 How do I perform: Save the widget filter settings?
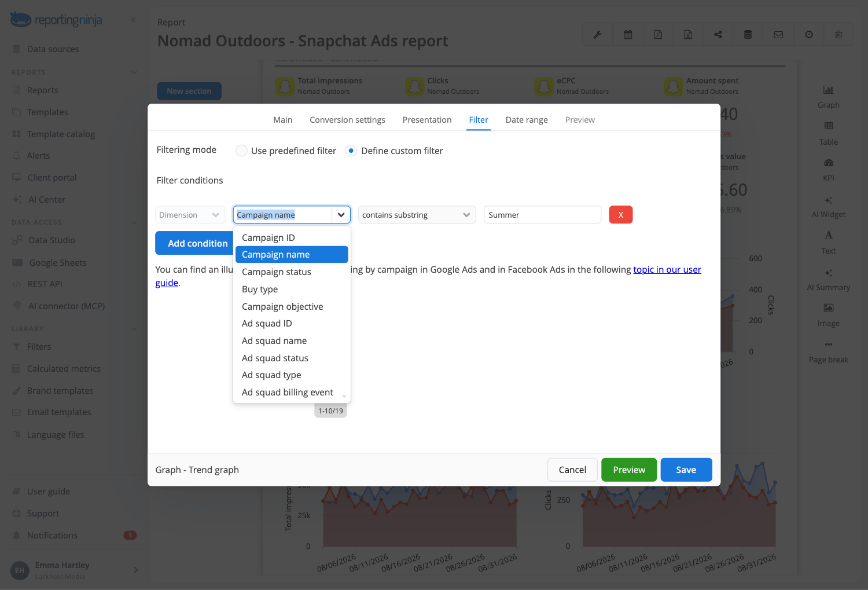[x=686, y=470]
